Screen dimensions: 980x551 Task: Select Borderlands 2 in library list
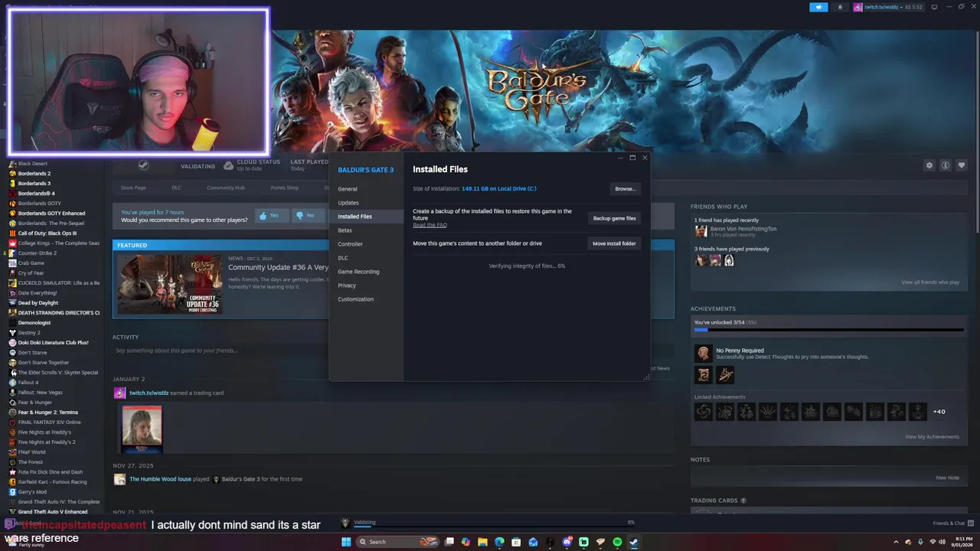34,174
